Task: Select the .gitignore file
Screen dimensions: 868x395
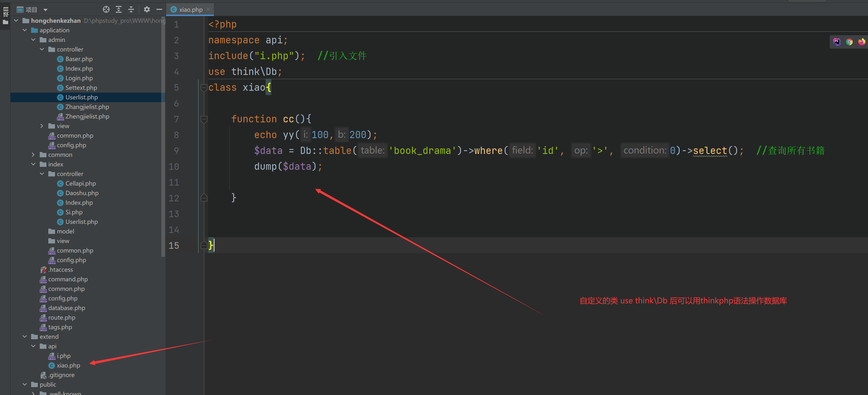Action: point(61,375)
